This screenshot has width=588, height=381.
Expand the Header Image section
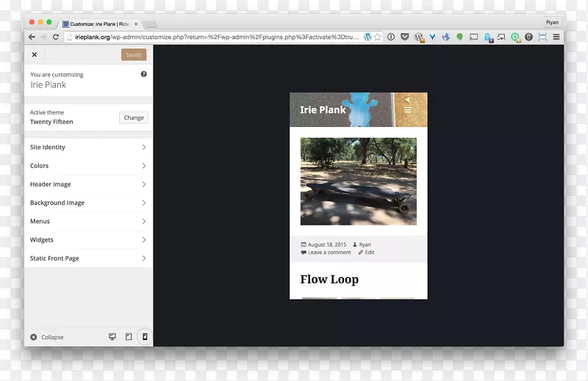88,184
